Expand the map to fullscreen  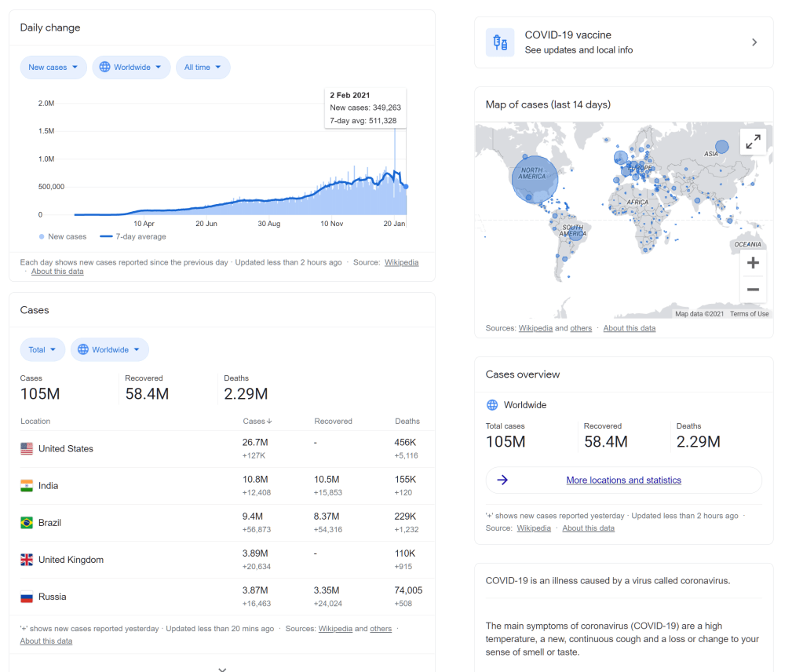(752, 142)
